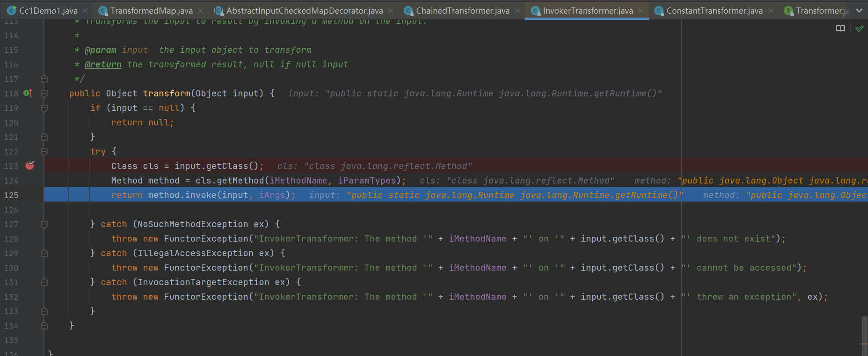Image resolution: width=868 pixels, height=356 pixels.
Task: Click the cls debug hint on line 123
Action: coord(375,166)
